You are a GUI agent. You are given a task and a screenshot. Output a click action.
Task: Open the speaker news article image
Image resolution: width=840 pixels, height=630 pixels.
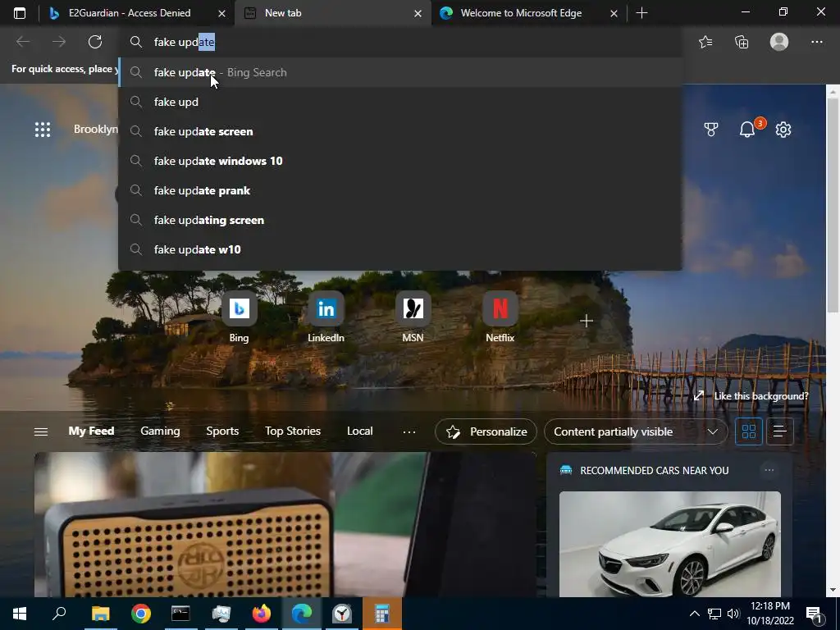[x=285, y=524]
